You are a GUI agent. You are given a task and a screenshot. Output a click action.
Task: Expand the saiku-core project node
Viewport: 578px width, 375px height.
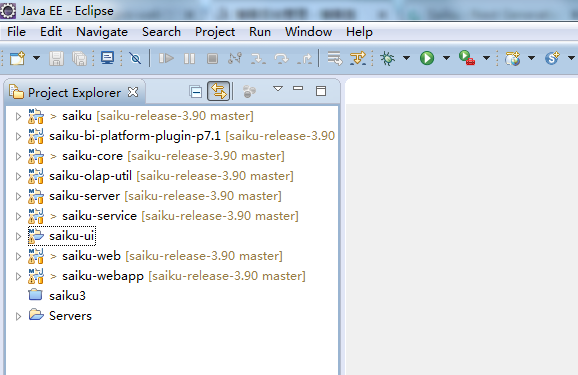[18, 156]
